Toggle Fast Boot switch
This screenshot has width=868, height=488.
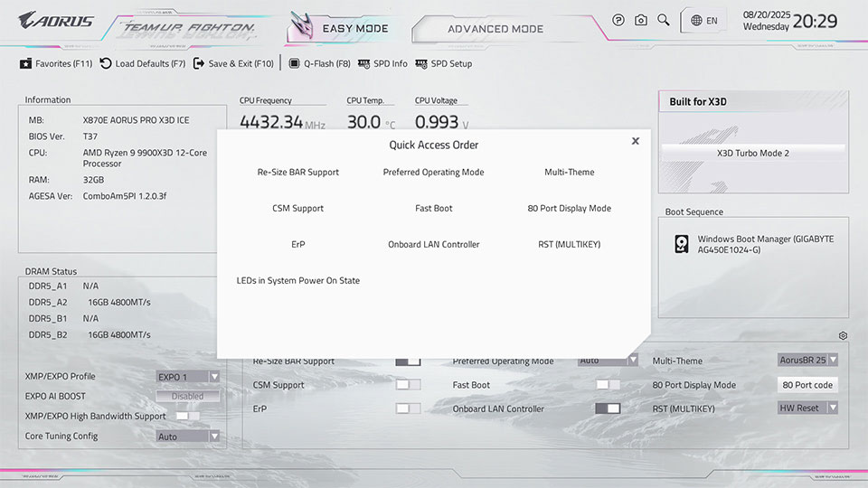pyautogui.click(x=608, y=385)
